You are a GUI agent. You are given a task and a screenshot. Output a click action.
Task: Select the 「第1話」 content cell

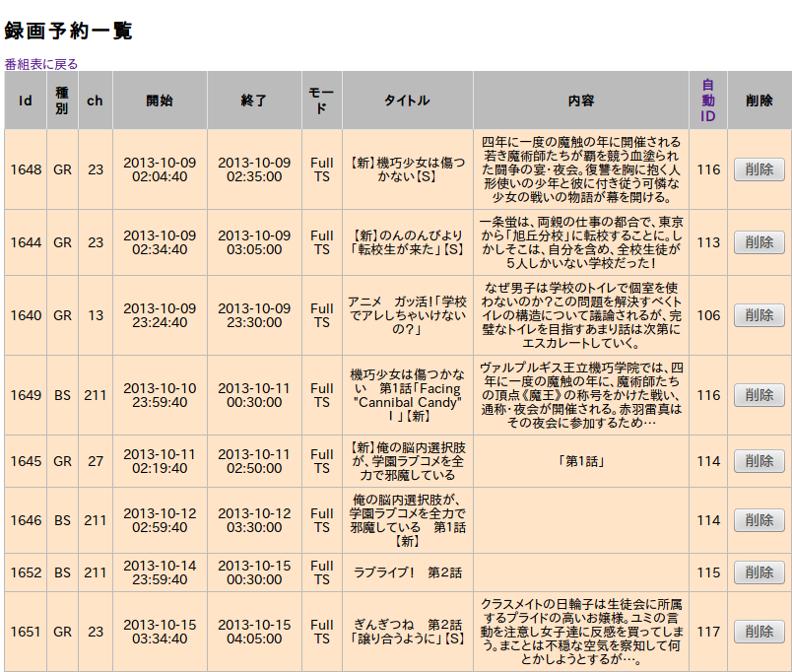click(x=581, y=461)
